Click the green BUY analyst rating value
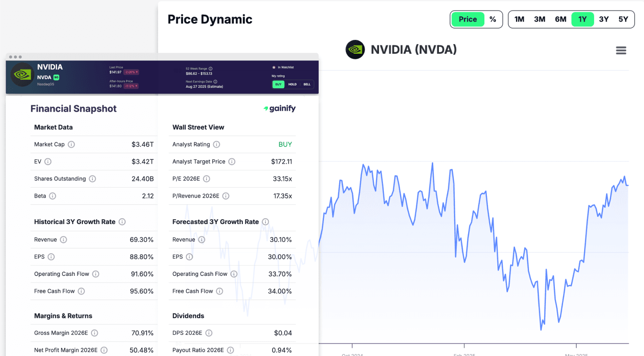Image resolution: width=644 pixels, height=356 pixels. coord(285,144)
